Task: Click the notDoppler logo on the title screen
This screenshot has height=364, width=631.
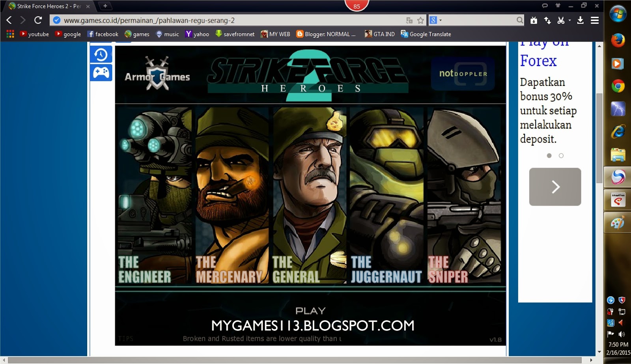Action: click(463, 74)
